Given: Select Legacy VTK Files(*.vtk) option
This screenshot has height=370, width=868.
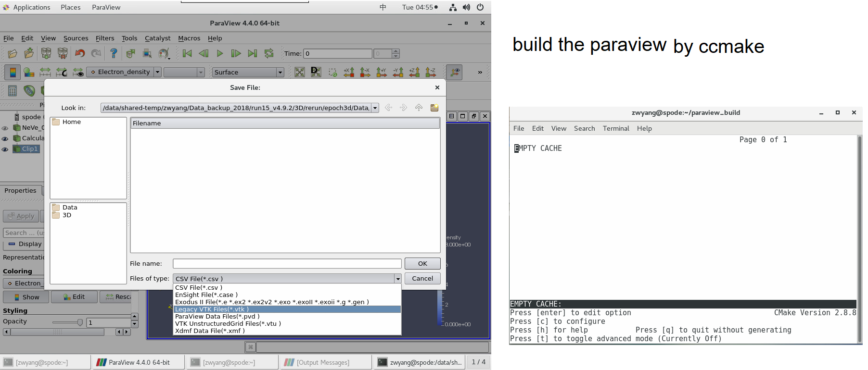Looking at the screenshot, I should (287, 309).
